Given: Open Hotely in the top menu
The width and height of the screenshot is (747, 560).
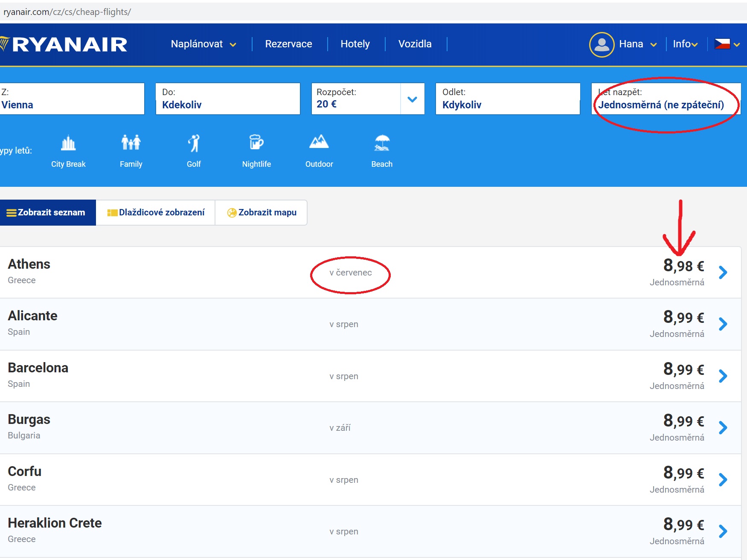Looking at the screenshot, I should click(x=355, y=44).
